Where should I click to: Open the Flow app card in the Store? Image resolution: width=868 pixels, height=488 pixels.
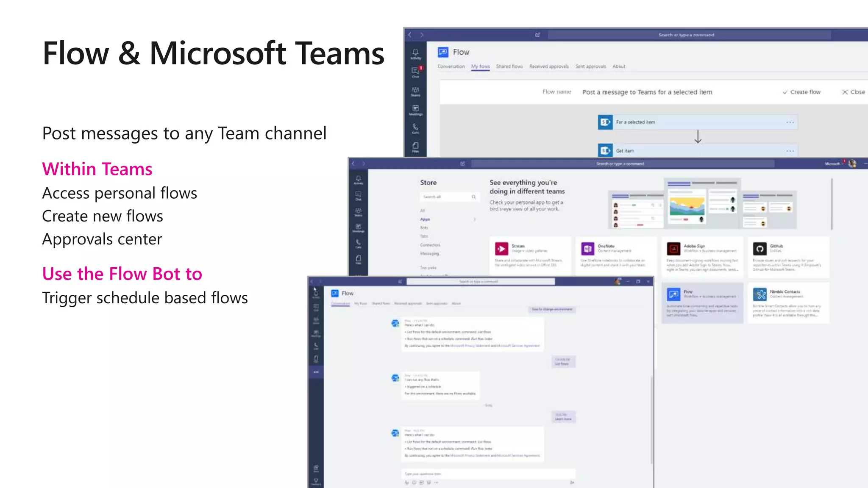pos(702,303)
